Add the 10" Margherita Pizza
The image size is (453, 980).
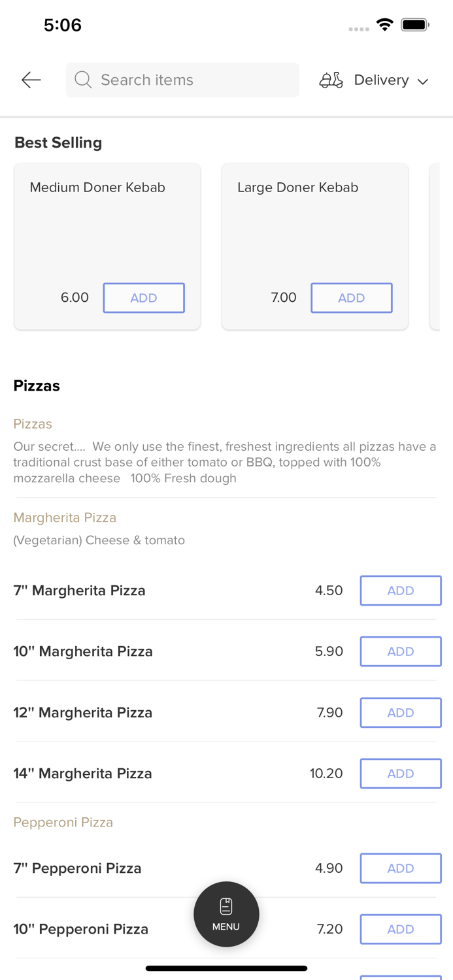click(x=401, y=651)
